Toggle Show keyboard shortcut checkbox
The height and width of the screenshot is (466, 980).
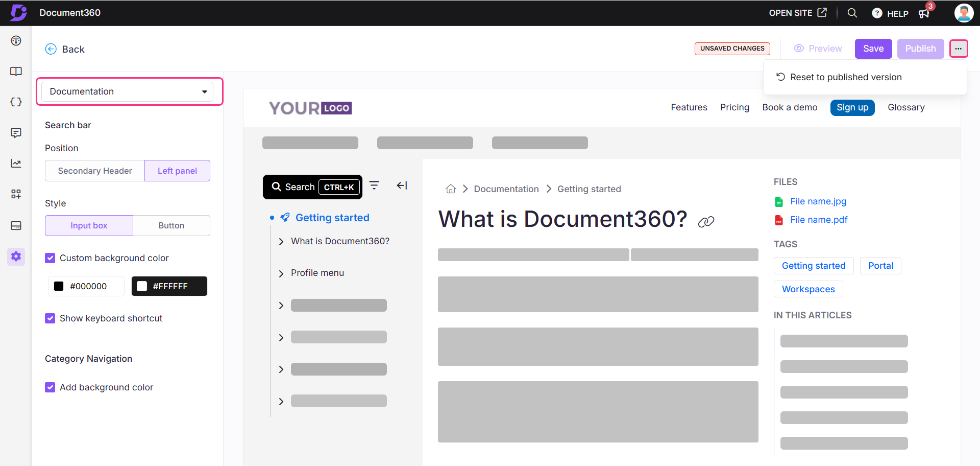tap(50, 318)
